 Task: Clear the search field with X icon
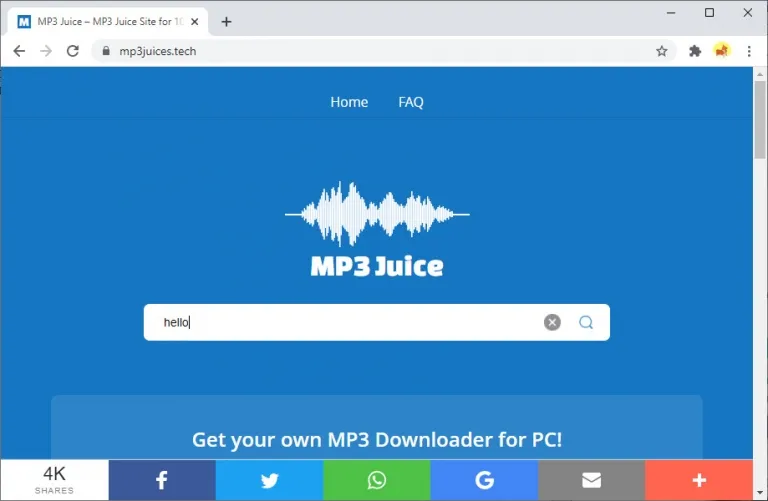click(552, 322)
